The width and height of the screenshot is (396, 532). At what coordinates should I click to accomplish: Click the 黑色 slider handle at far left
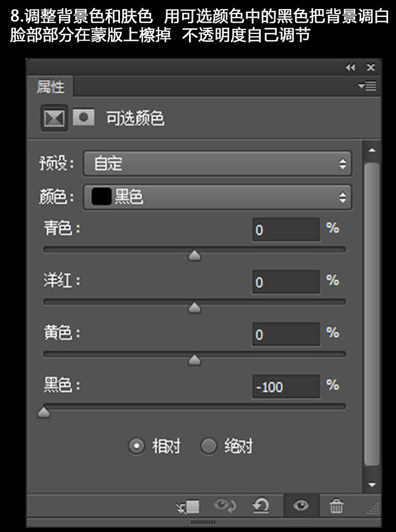point(44,412)
